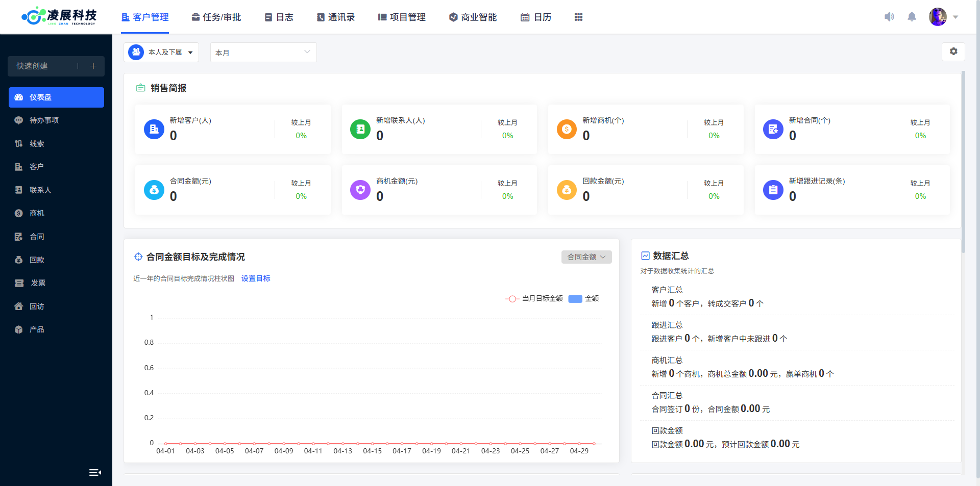
Task: Click the plus icon in 快速创建
Action: 93,66
